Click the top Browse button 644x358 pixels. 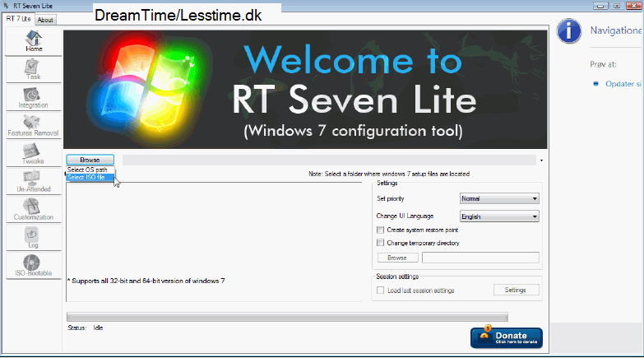[x=90, y=160]
